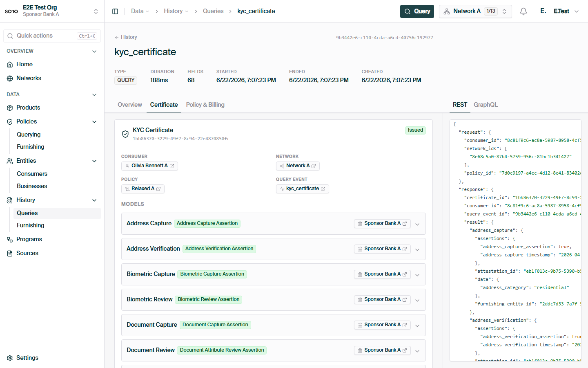Expand the Address Verification model row
Screen dimensions: 588x368
coord(417,249)
